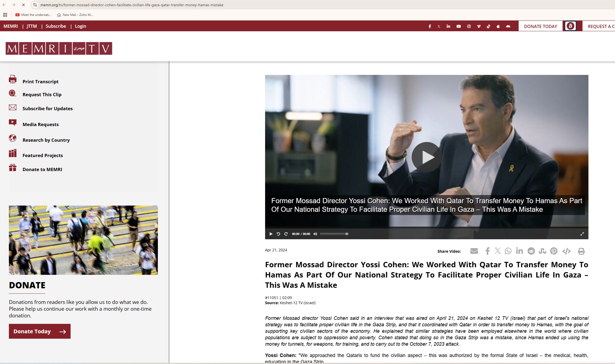The height and width of the screenshot is (364, 615).
Task: Click the icon beside Media Requests
Action: (x=13, y=123)
